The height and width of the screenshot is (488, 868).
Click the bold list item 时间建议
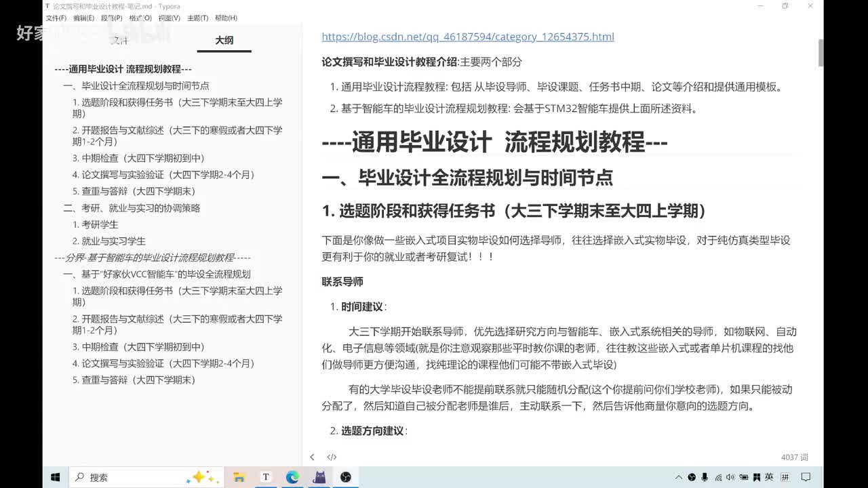(x=362, y=306)
